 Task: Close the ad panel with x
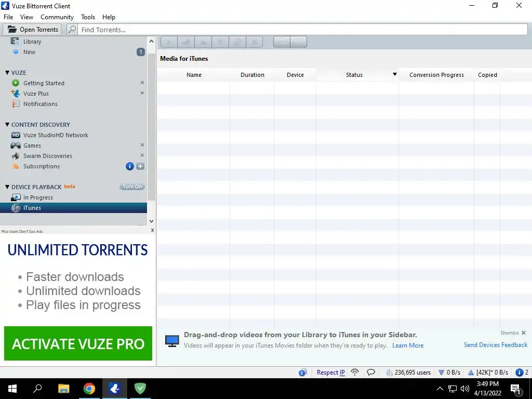pyautogui.click(x=152, y=230)
